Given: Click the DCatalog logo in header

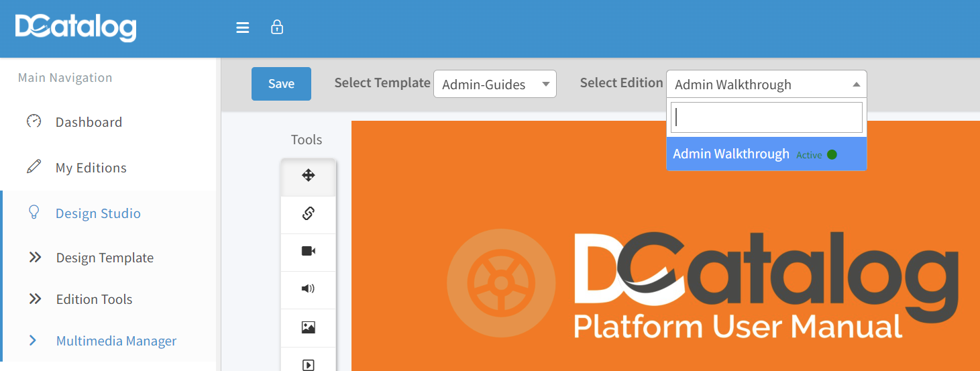Looking at the screenshot, I should (75, 28).
